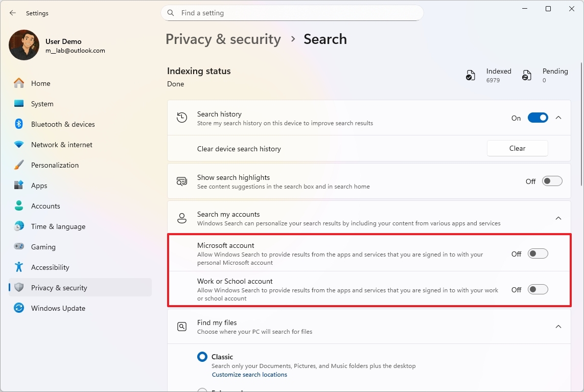Open the Apps settings category

point(39,186)
